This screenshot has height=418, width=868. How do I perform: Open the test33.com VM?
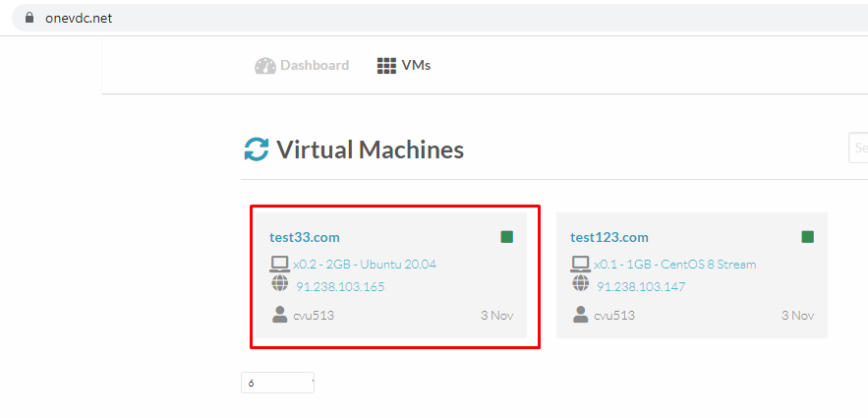click(305, 237)
